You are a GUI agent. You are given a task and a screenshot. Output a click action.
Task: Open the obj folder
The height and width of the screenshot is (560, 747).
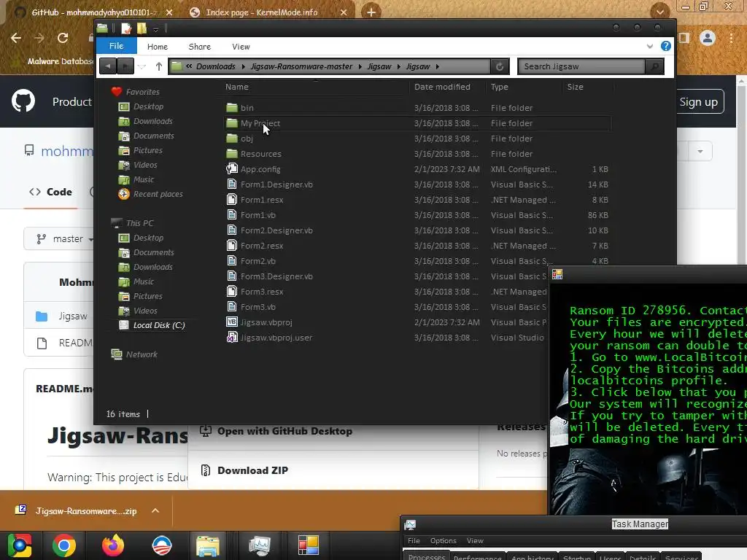pyautogui.click(x=247, y=139)
